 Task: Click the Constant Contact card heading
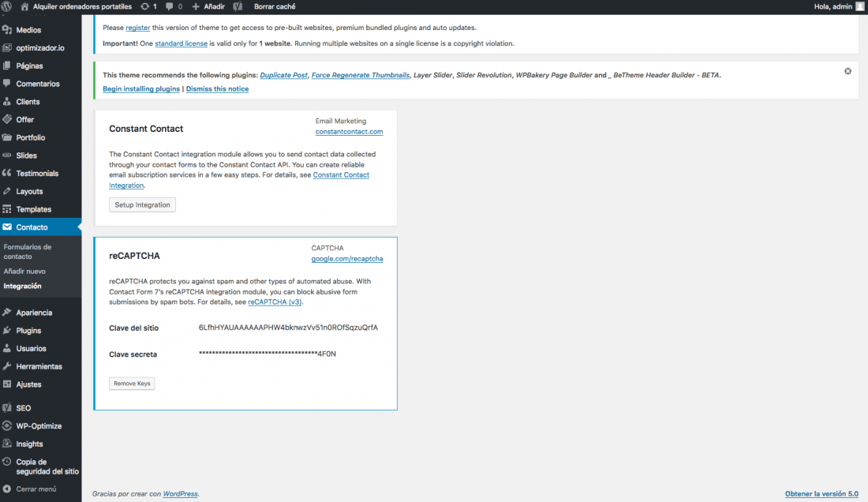tap(146, 129)
